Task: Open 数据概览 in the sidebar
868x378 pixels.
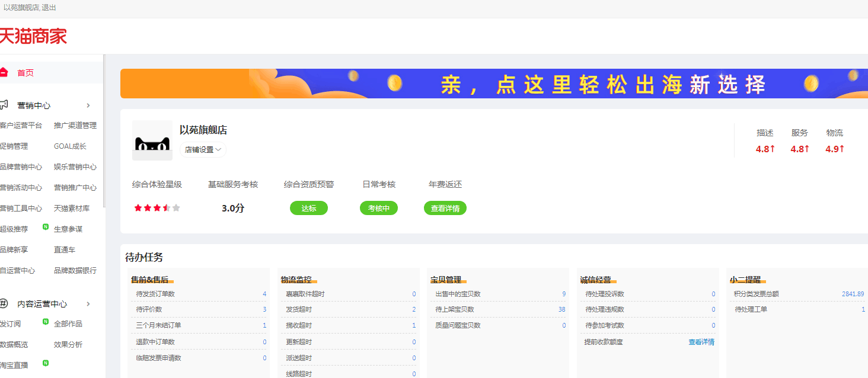Action: point(14,345)
